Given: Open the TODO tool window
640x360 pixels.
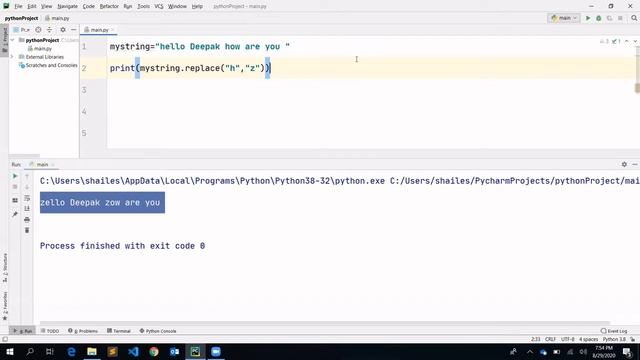Looking at the screenshot, I should (x=50, y=331).
